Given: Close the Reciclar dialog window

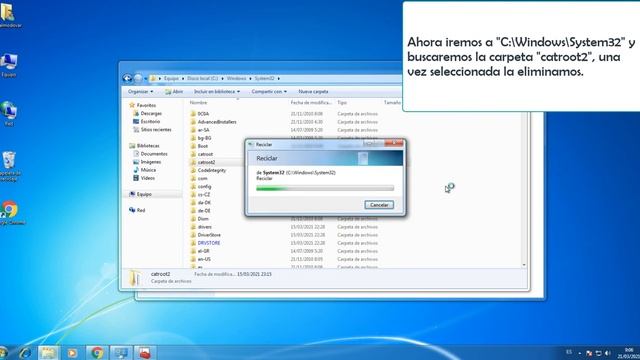Looking at the screenshot, I should coord(394,143).
